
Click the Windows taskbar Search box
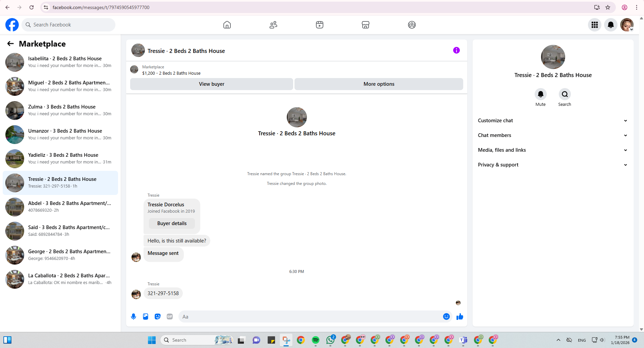[197, 340]
